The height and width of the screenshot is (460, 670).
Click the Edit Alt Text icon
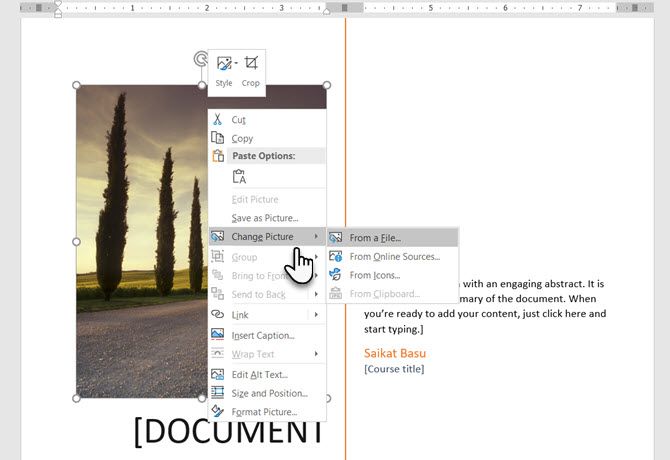coord(217,374)
